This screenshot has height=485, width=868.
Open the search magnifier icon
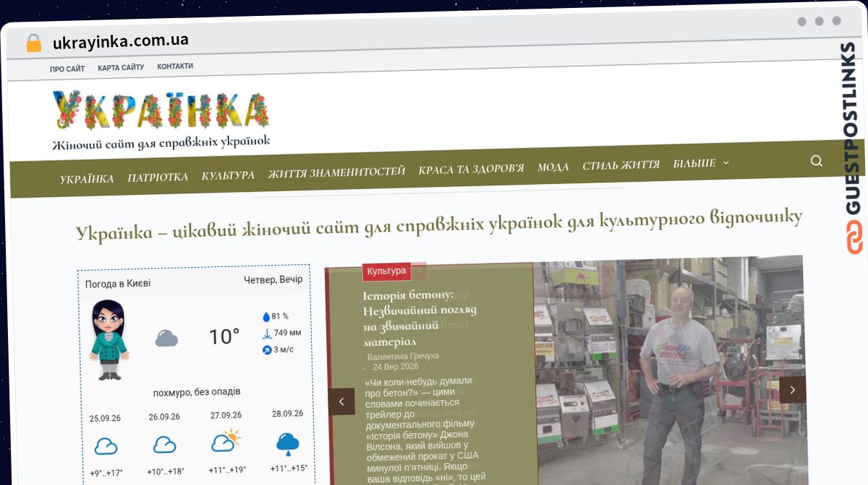coord(817,161)
